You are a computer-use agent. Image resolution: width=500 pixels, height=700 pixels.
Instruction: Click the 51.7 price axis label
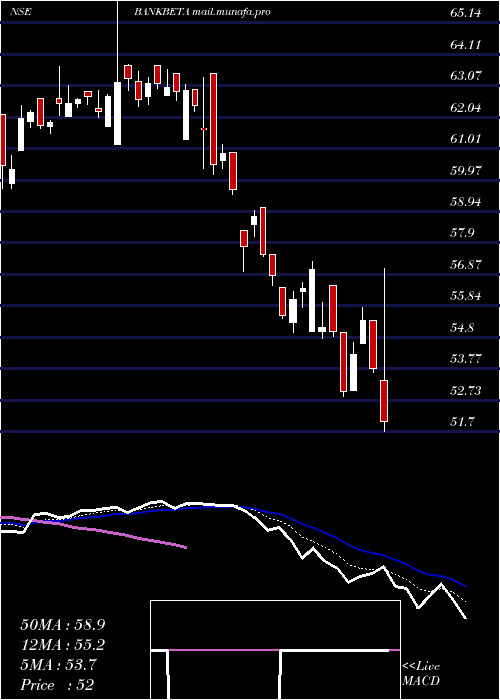pos(462,421)
